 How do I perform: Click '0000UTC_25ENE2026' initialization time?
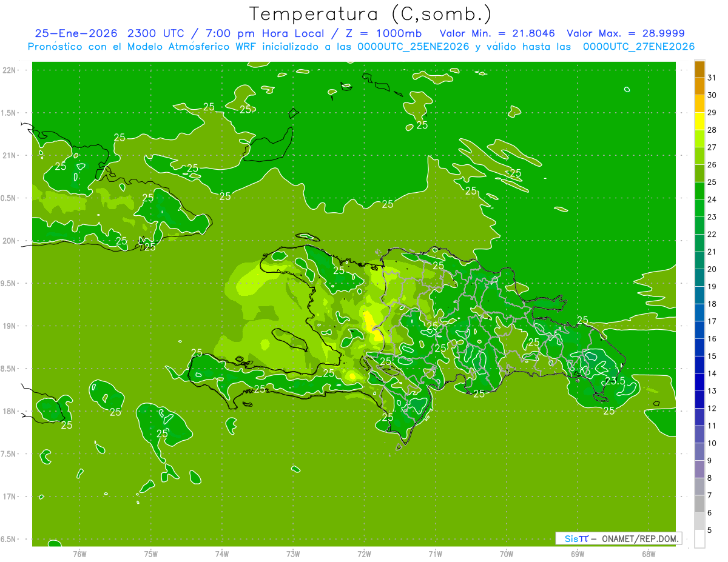(x=414, y=47)
